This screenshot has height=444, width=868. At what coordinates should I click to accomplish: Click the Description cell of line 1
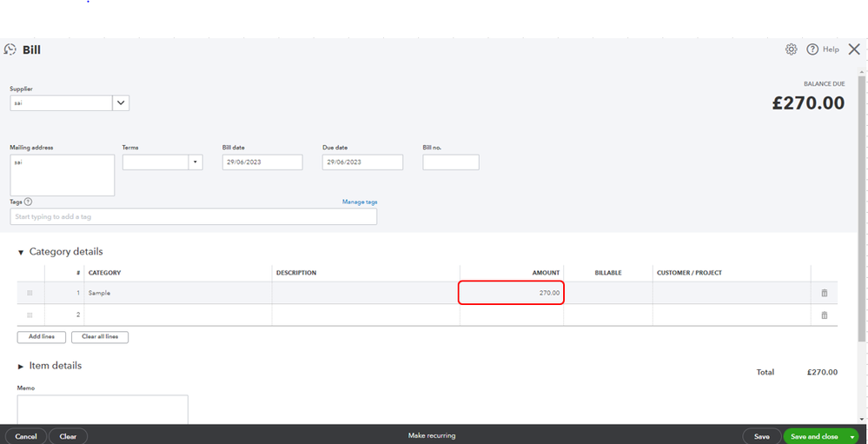click(x=366, y=293)
